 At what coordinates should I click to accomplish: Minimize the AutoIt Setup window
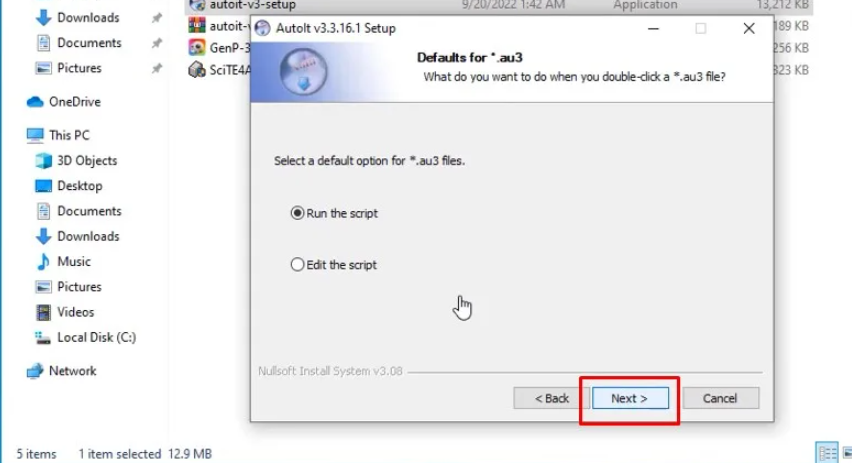coord(654,28)
